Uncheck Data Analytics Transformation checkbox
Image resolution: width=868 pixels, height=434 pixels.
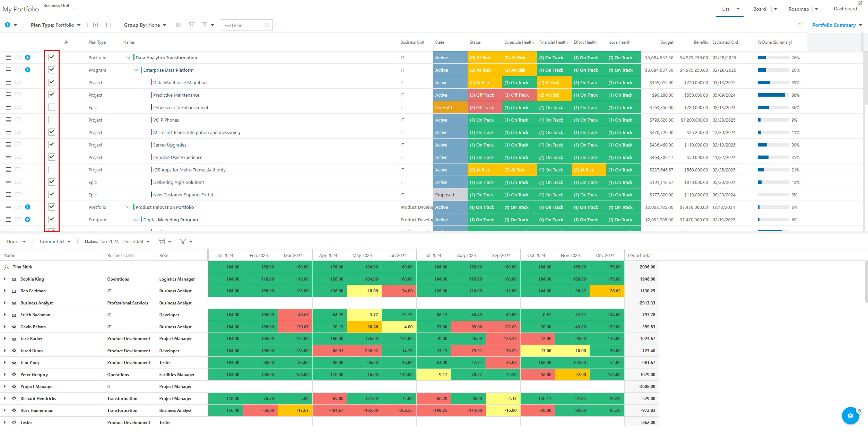pyautogui.click(x=52, y=57)
